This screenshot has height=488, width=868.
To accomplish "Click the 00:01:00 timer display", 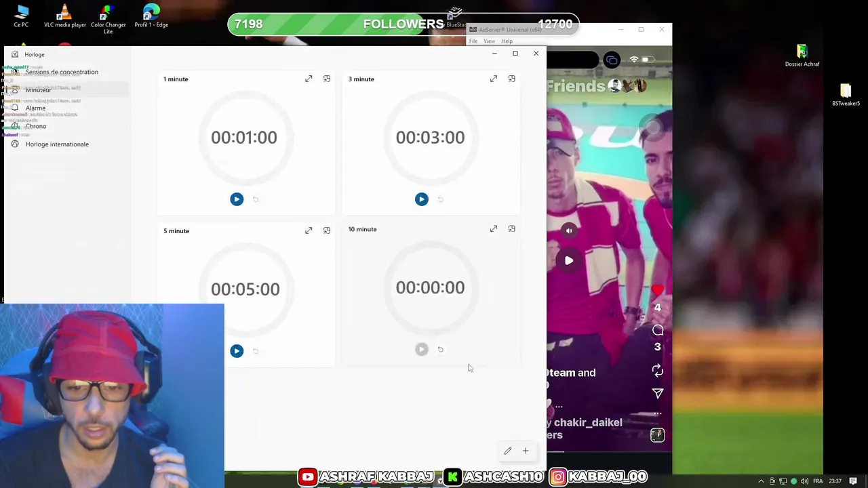I will point(244,138).
